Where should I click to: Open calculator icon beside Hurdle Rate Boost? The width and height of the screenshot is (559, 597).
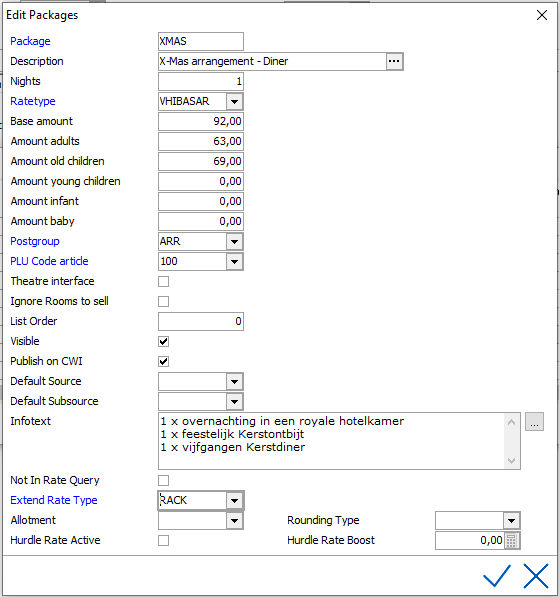tap(512, 541)
